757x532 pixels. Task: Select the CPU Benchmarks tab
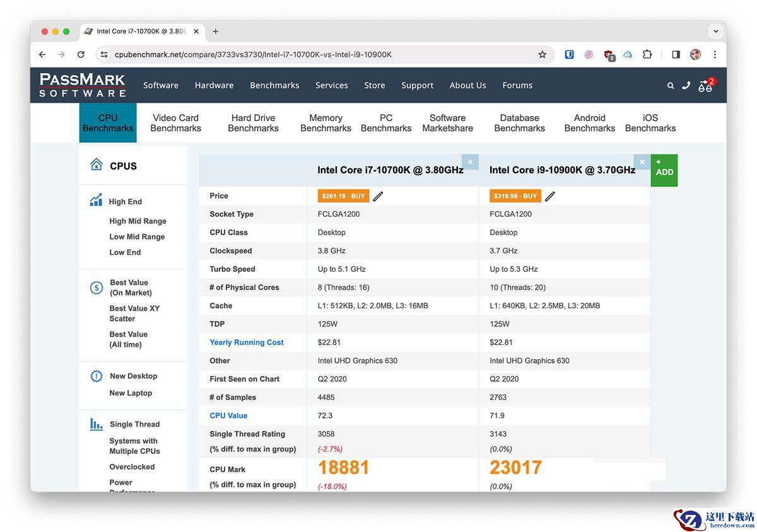point(108,123)
